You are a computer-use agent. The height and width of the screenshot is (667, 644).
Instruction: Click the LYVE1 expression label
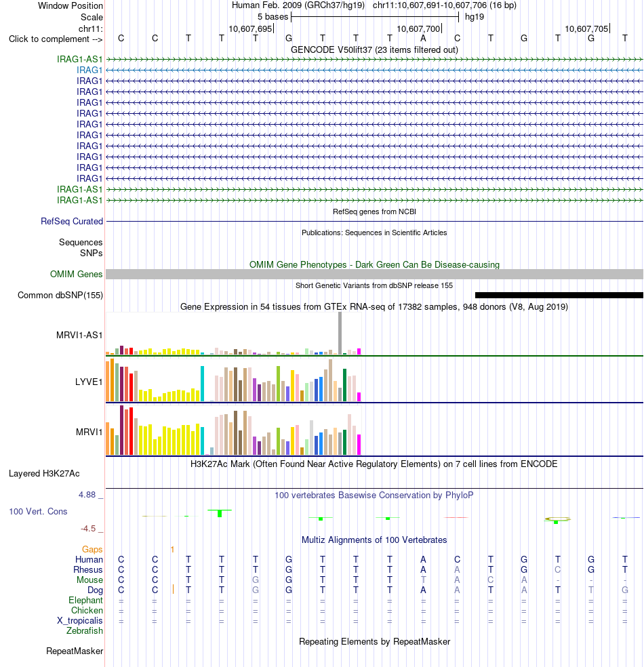[89, 382]
